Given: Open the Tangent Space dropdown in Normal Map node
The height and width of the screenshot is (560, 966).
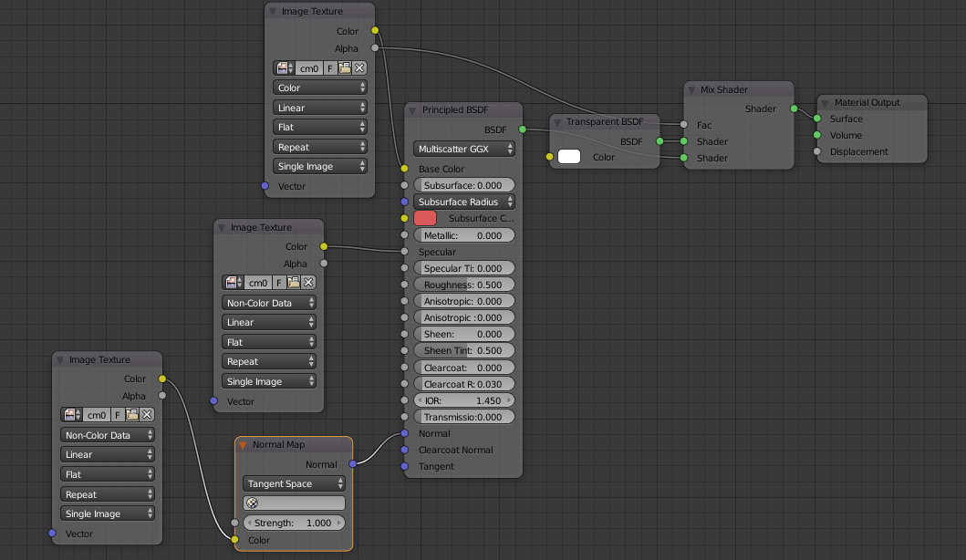Looking at the screenshot, I should pos(292,483).
